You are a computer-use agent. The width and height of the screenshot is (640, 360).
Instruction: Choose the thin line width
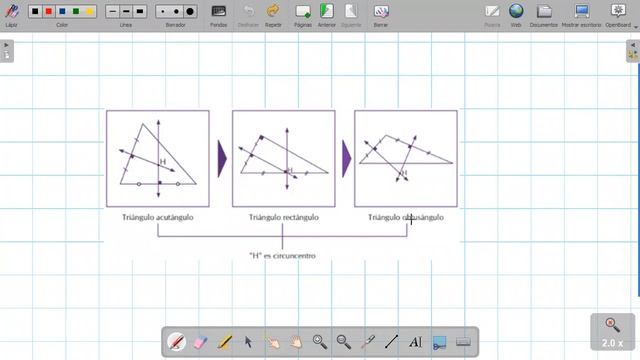tap(113, 11)
